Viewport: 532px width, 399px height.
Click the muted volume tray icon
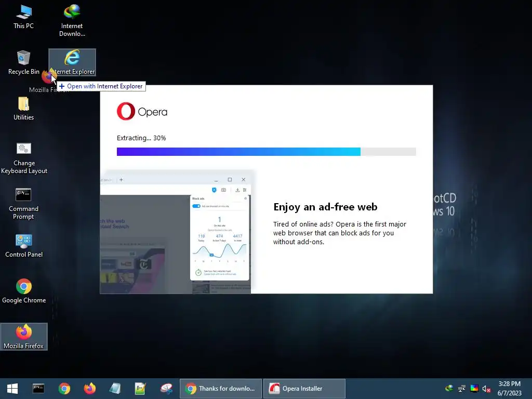[x=486, y=389]
